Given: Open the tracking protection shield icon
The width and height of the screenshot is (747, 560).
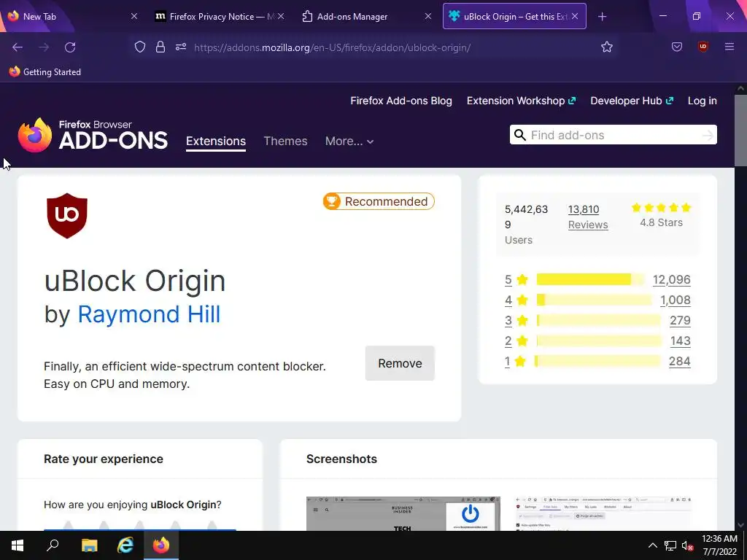Looking at the screenshot, I should [x=139, y=47].
